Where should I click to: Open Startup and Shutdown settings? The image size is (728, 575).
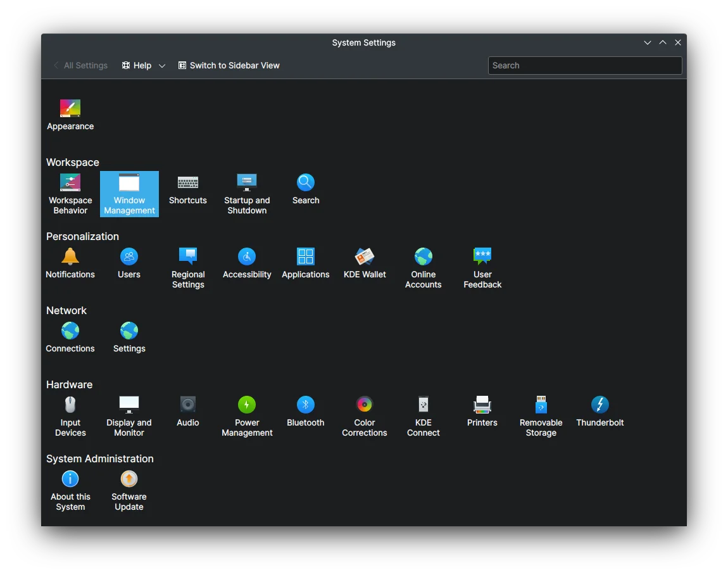pyautogui.click(x=246, y=194)
